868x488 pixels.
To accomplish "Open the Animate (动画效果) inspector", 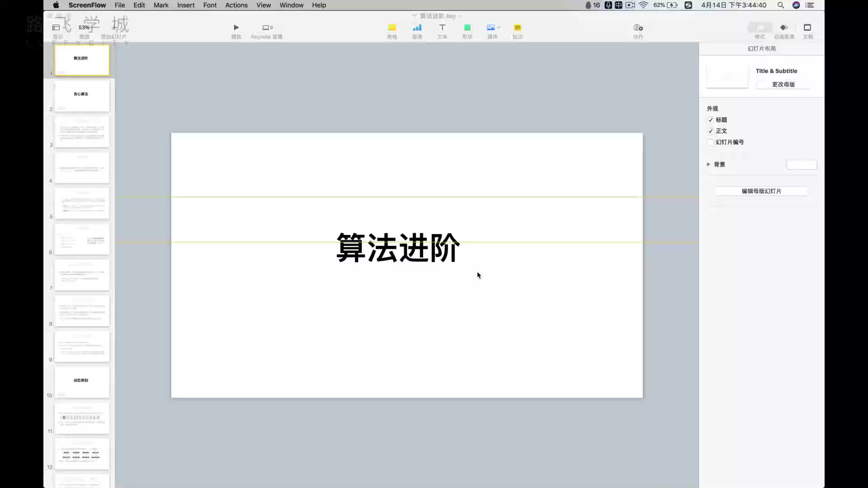I will click(784, 31).
